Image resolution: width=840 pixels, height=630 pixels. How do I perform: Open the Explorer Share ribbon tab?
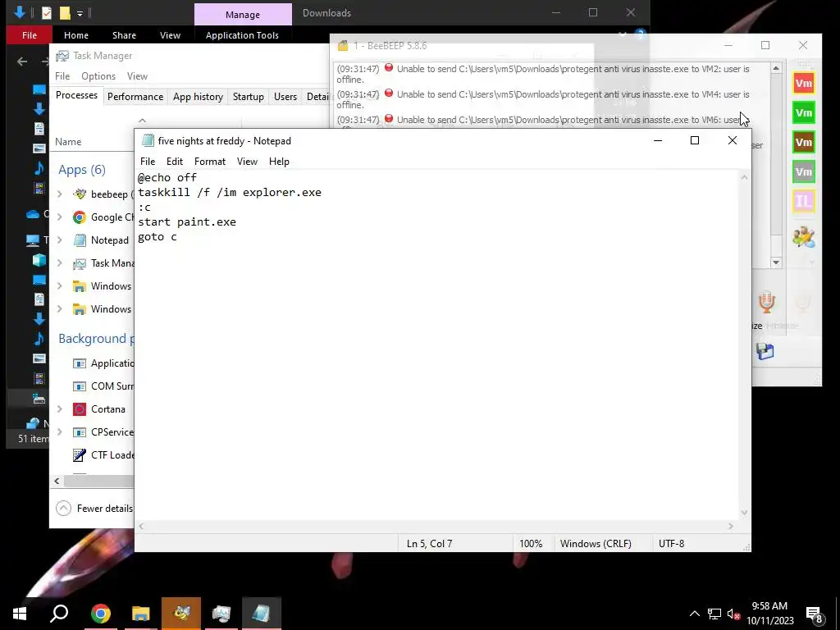(125, 35)
